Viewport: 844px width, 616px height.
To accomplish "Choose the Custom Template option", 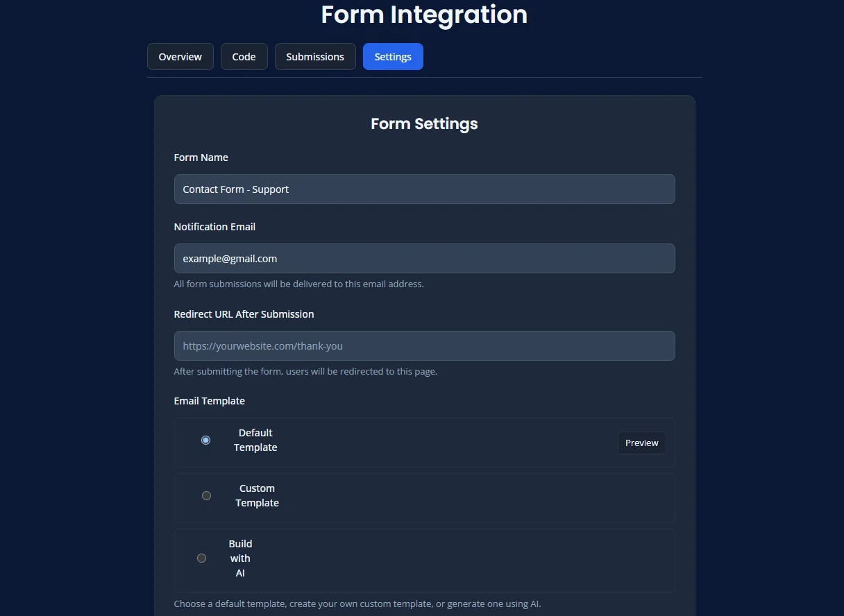I will pyautogui.click(x=206, y=495).
